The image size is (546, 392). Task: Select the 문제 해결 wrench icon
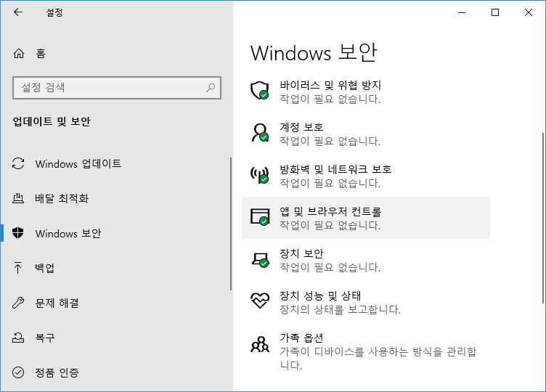(x=18, y=303)
